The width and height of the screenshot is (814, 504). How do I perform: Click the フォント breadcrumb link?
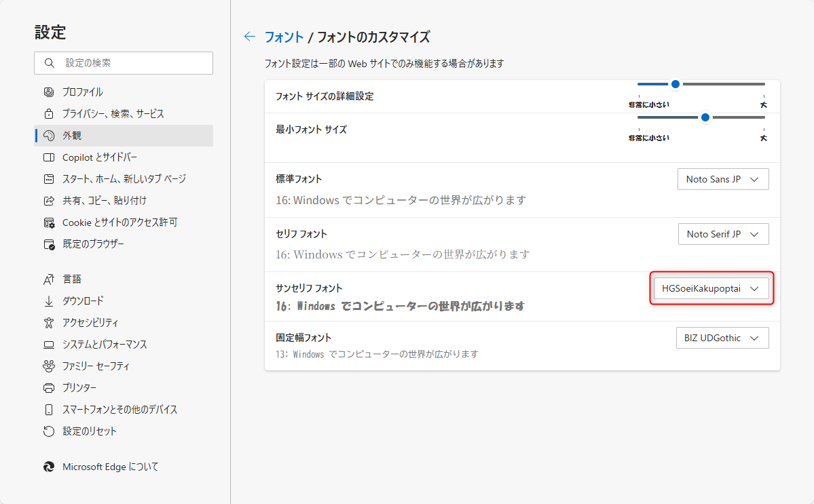284,37
